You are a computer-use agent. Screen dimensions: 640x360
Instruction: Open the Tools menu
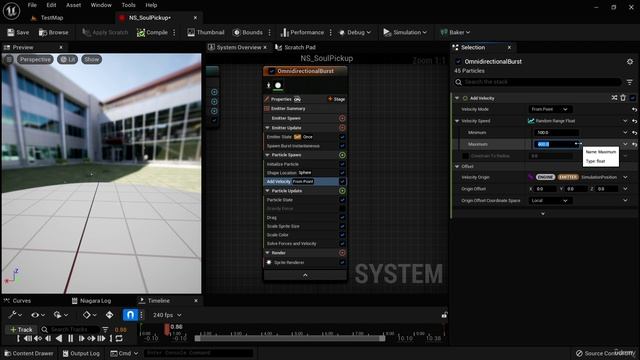pos(128,5)
